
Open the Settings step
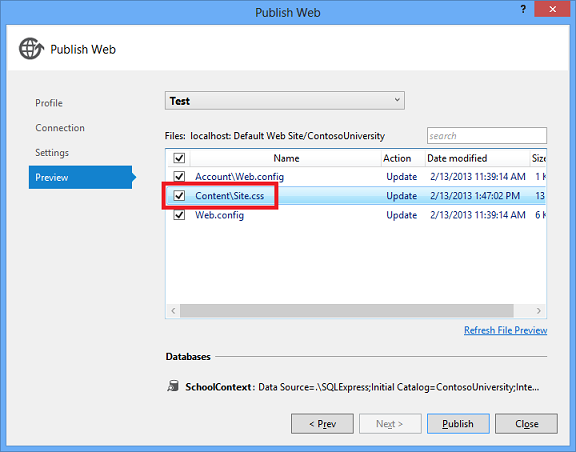(x=52, y=153)
